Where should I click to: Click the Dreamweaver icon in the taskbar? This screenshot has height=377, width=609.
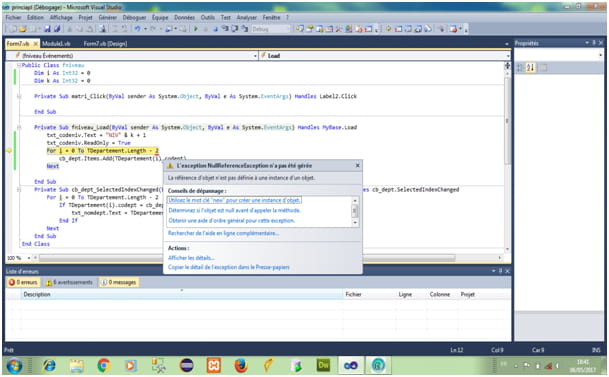323,365
